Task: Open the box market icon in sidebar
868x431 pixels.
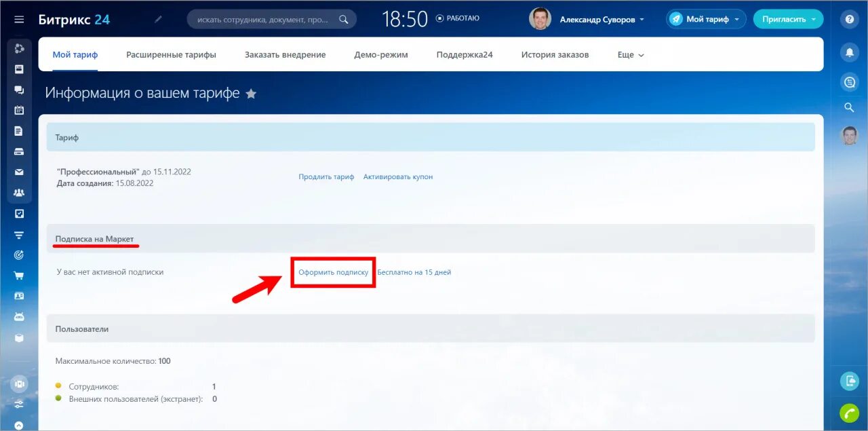Action: pyautogui.click(x=19, y=337)
